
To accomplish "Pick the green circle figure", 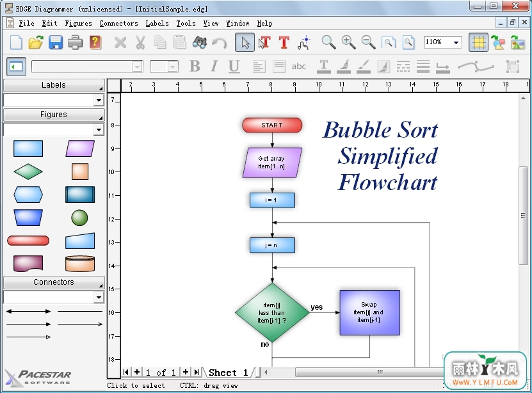I will (x=80, y=218).
